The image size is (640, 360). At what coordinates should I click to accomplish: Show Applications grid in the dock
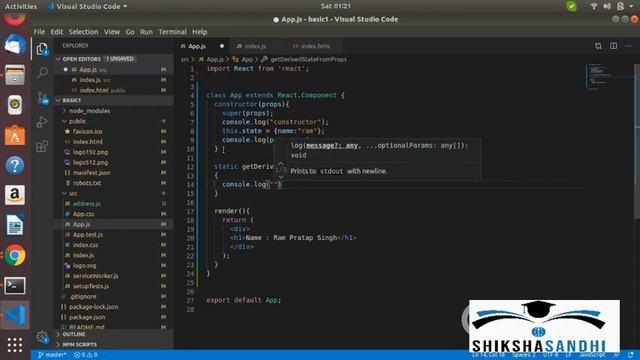click(15, 345)
